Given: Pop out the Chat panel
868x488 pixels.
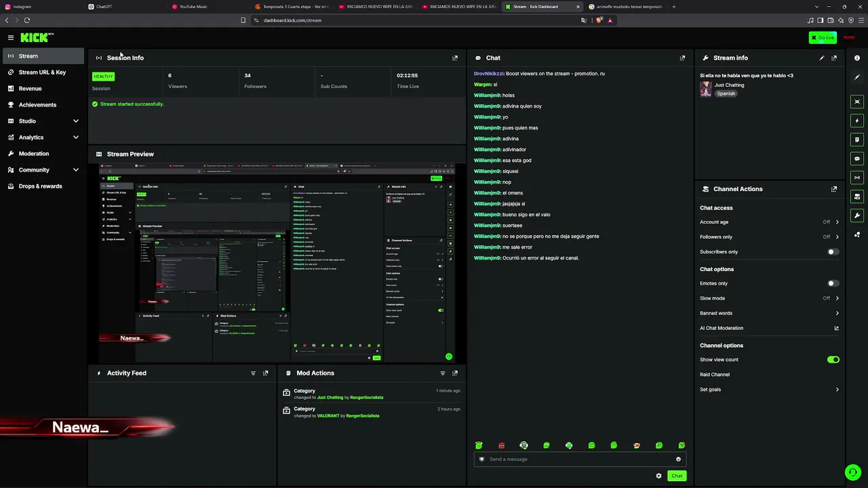Looking at the screenshot, I should [x=682, y=58].
